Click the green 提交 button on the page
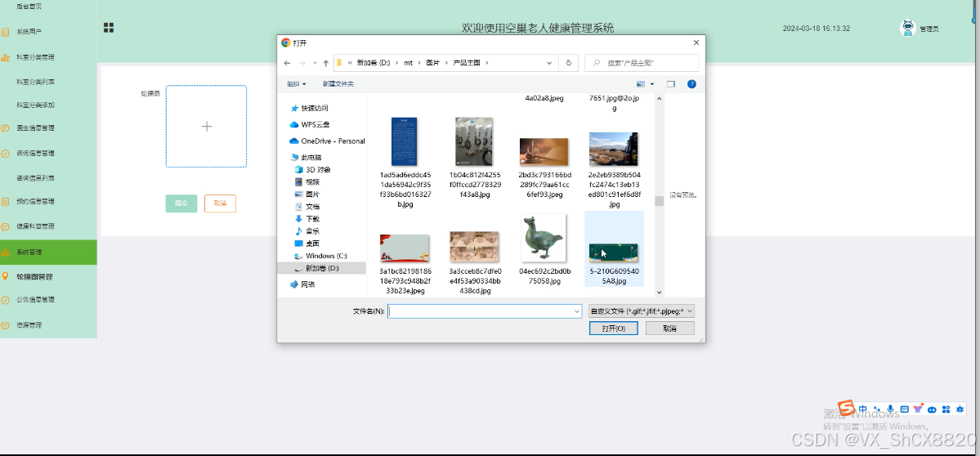The height and width of the screenshot is (456, 980). point(181,203)
